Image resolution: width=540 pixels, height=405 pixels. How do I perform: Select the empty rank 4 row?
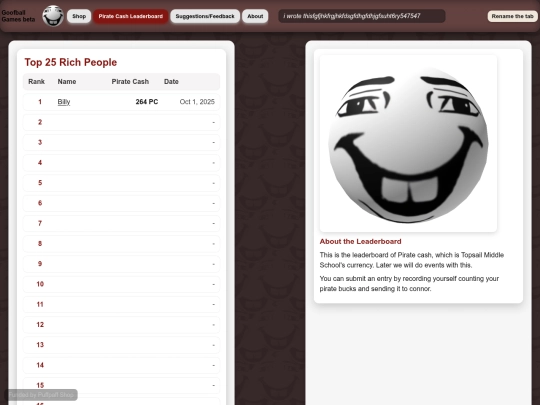(121, 163)
